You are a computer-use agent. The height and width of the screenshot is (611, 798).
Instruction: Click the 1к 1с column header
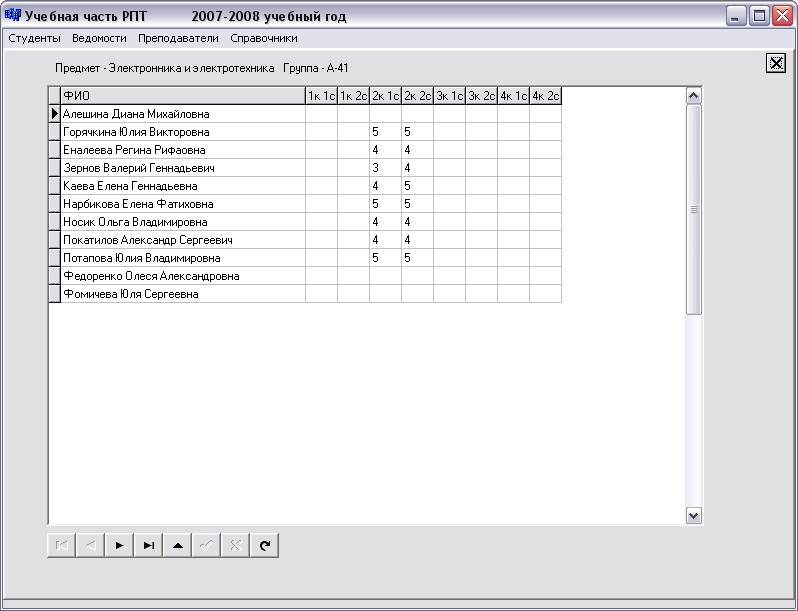pyautogui.click(x=322, y=96)
